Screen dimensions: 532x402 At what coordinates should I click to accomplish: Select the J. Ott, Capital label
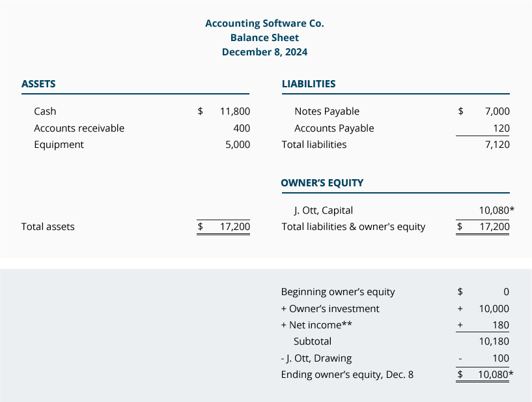click(x=324, y=210)
